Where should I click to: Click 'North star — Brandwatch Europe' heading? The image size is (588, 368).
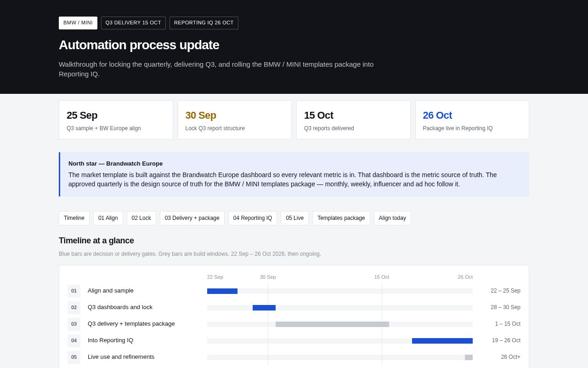115,164
